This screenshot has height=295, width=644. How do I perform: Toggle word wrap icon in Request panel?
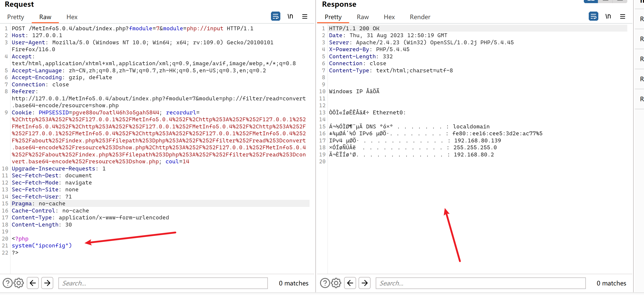pyautogui.click(x=275, y=16)
